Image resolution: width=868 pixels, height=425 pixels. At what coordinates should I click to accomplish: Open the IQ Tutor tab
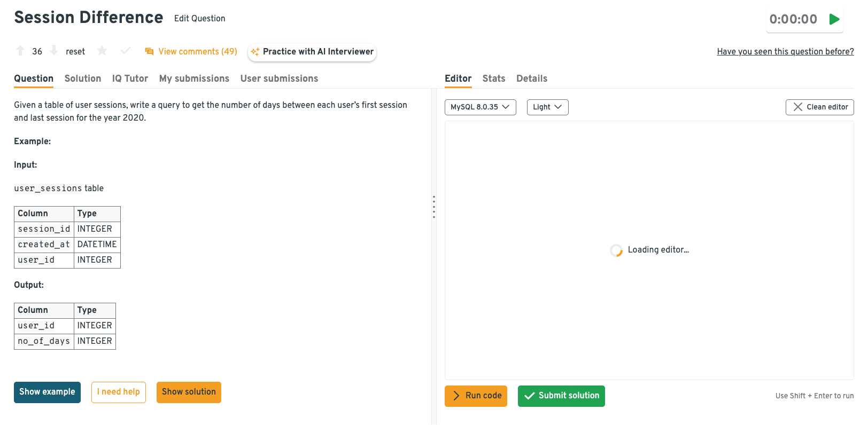130,78
